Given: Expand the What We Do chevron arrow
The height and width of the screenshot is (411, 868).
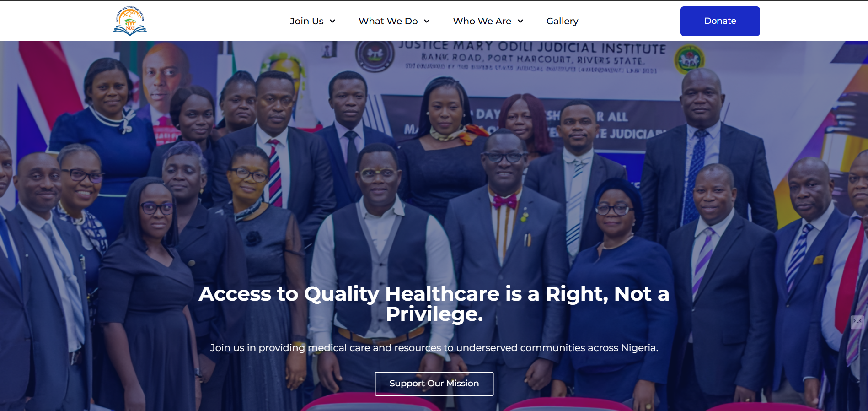Looking at the screenshot, I should point(427,21).
